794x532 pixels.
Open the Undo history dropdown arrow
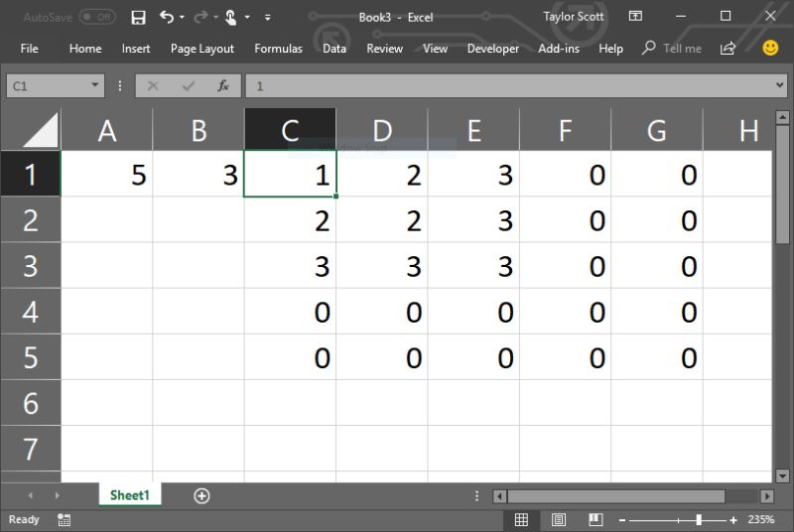[182, 17]
